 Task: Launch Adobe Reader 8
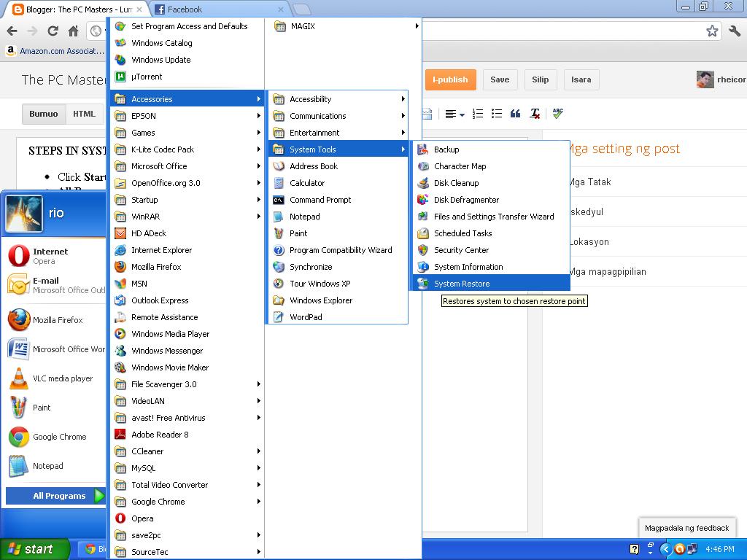187,435
